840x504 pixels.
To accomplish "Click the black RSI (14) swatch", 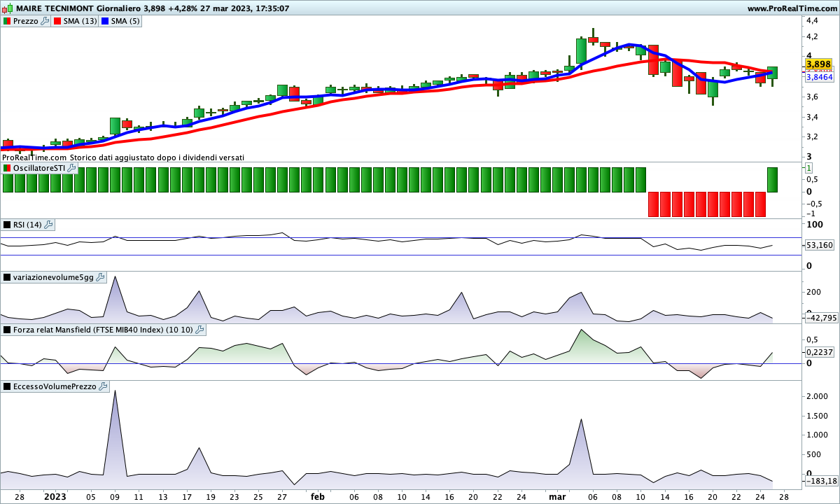I will pyautogui.click(x=7, y=225).
